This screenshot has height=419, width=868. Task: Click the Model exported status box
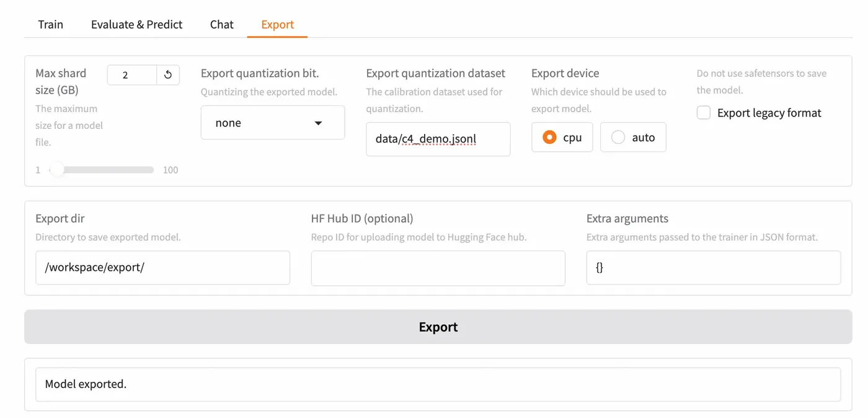(x=438, y=384)
